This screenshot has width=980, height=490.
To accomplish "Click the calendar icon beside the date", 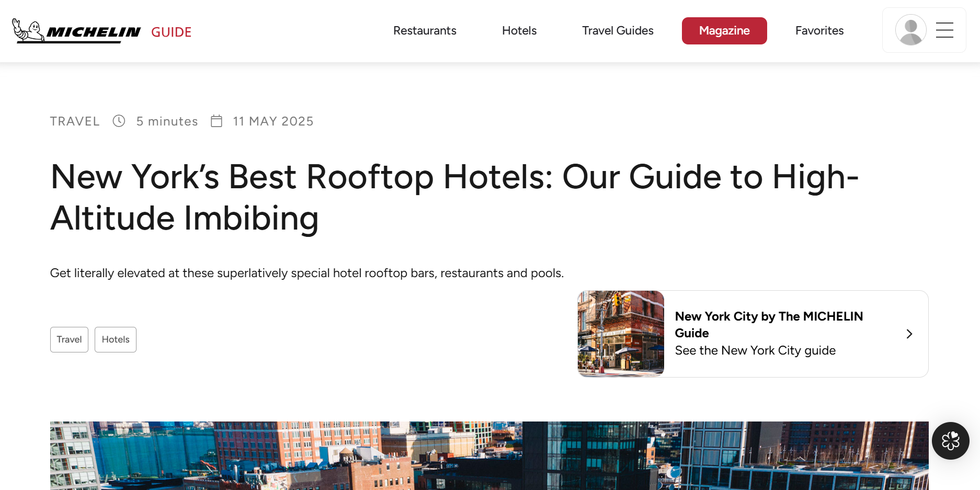I will point(216,121).
